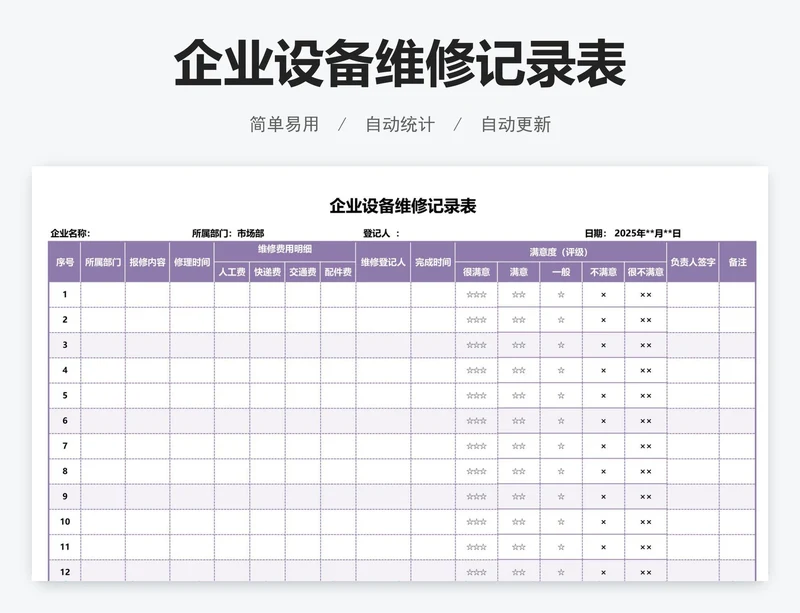Click the 简单易用 subtitle text
The image size is (800, 613).
tap(284, 125)
